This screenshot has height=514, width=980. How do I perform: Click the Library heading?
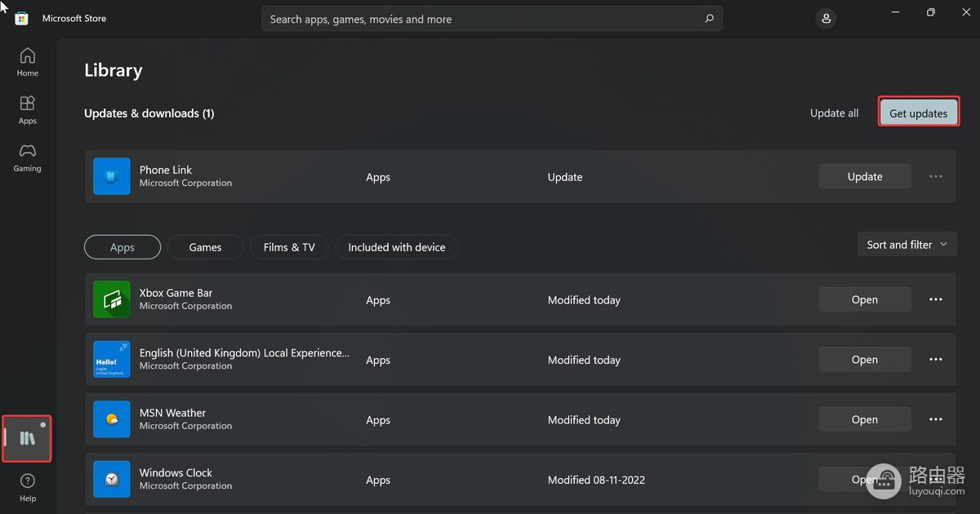pyautogui.click(x=114, y=70)
